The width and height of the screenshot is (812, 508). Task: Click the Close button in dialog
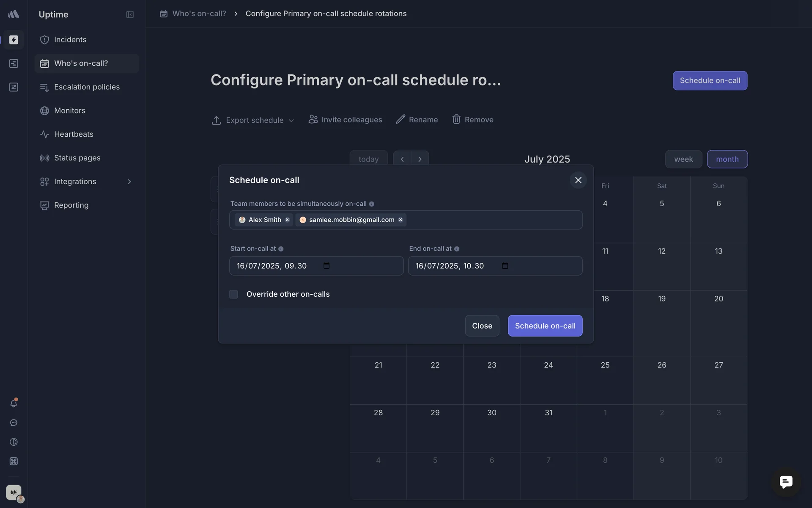[x=482, y=326]
